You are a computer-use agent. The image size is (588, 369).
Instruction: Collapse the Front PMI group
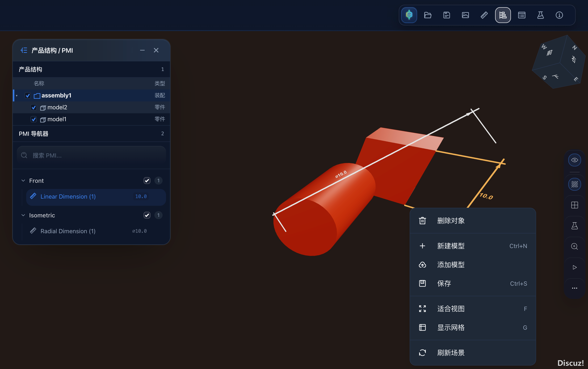pos(23,181)
